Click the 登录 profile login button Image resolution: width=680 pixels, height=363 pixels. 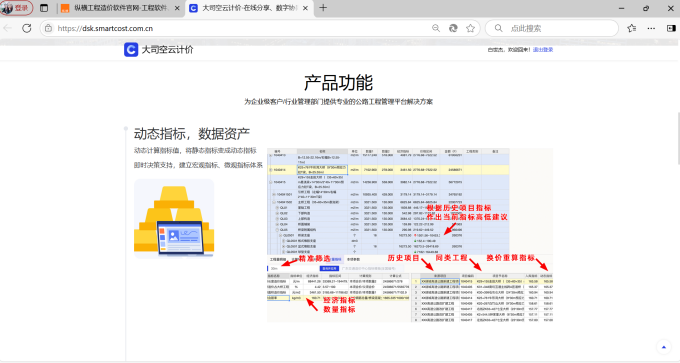pos(16,8)
